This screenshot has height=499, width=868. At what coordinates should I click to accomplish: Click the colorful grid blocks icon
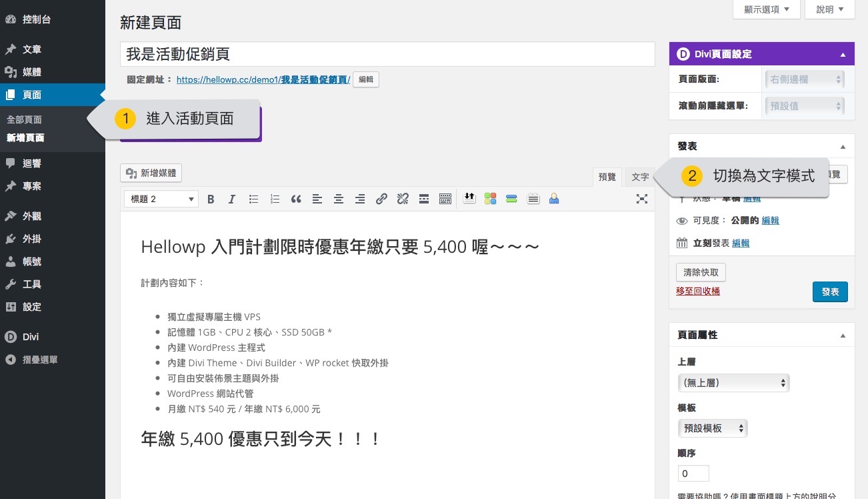[x=491, y=199]
